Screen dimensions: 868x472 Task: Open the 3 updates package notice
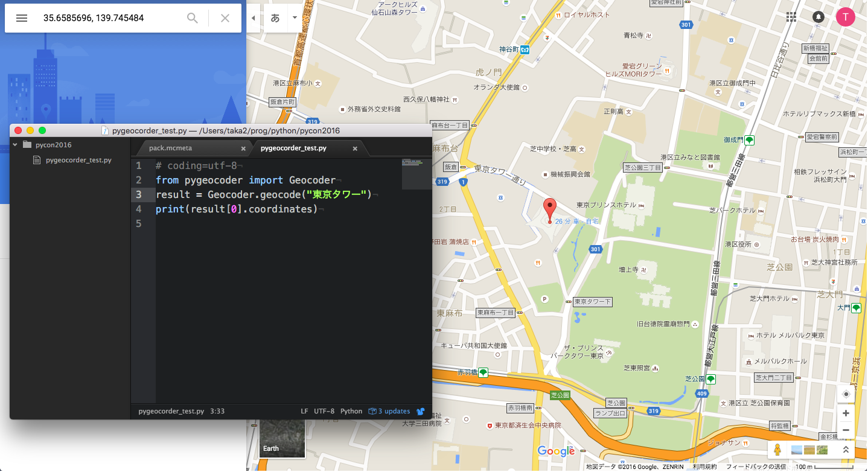[x=389, y=411]
